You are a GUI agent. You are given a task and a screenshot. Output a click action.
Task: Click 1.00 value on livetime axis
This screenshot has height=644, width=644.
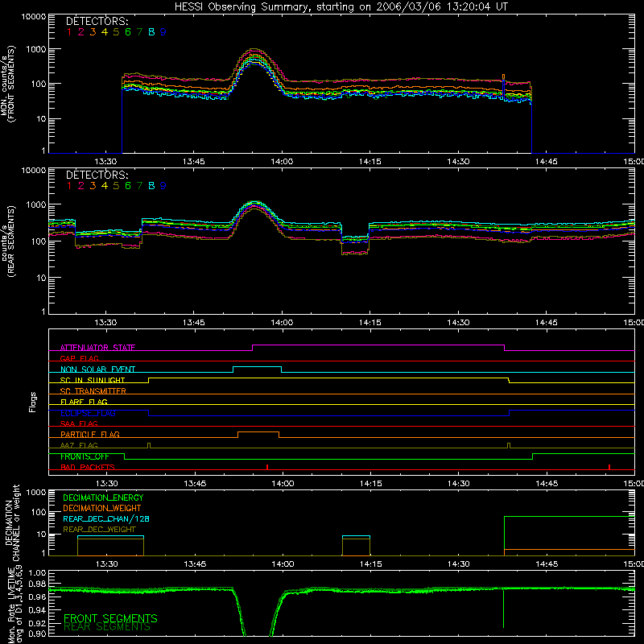[x=37, y=572]
